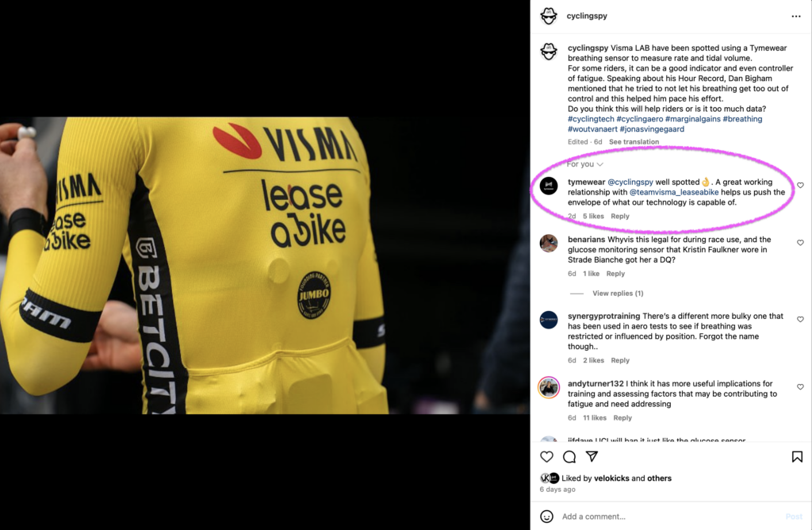
Task: Open the emoji picker smiley icon
Action: 546,516
